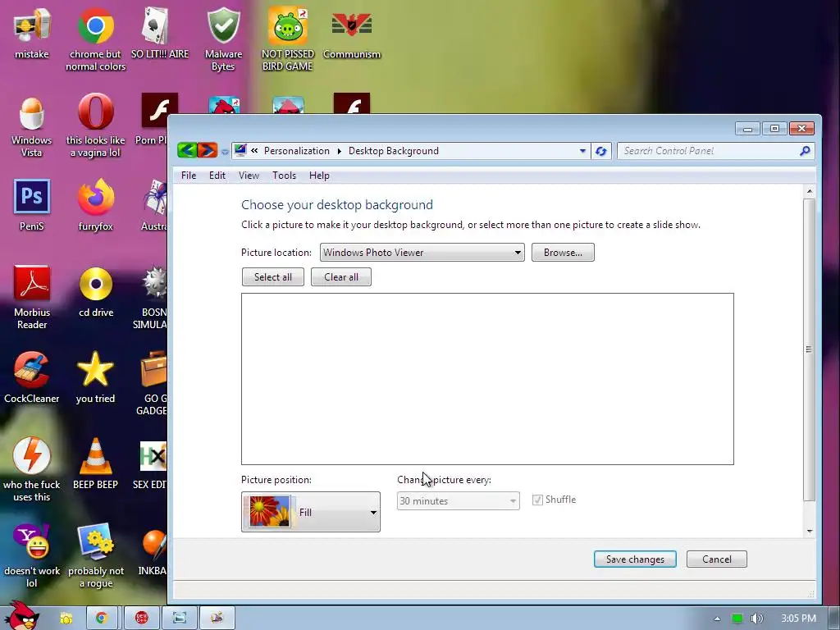Open the 'mistake' desktop shortcut
840x630 pixels.
click(x=32, y=33)
